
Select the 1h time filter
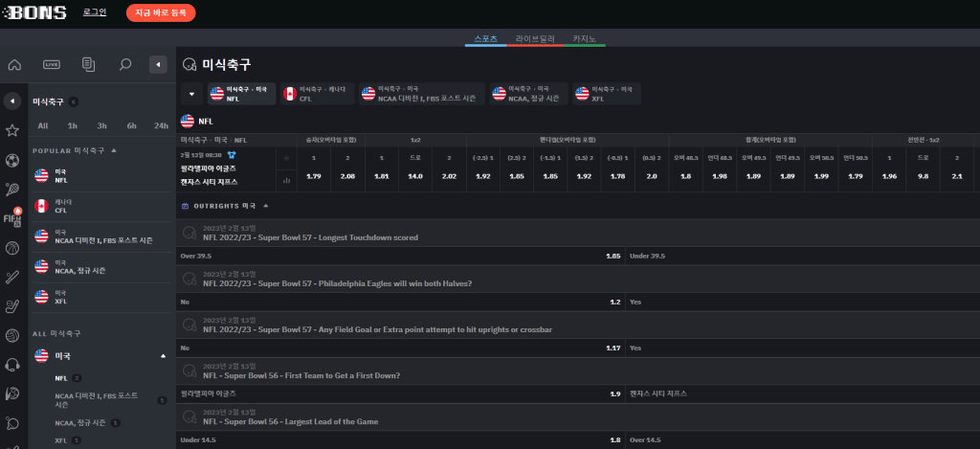[73, 125]
